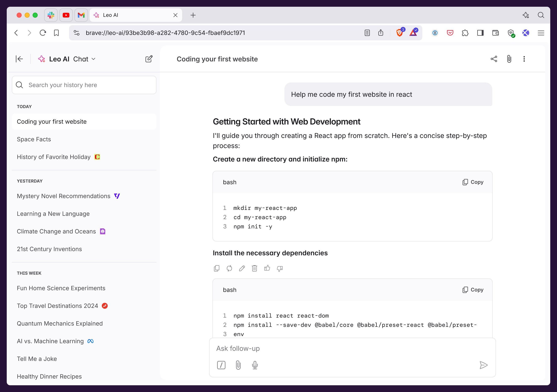Viewport: 557px width, 392px height.
Task: Click the new chat compose icon
Action: [x=149, y=59]
